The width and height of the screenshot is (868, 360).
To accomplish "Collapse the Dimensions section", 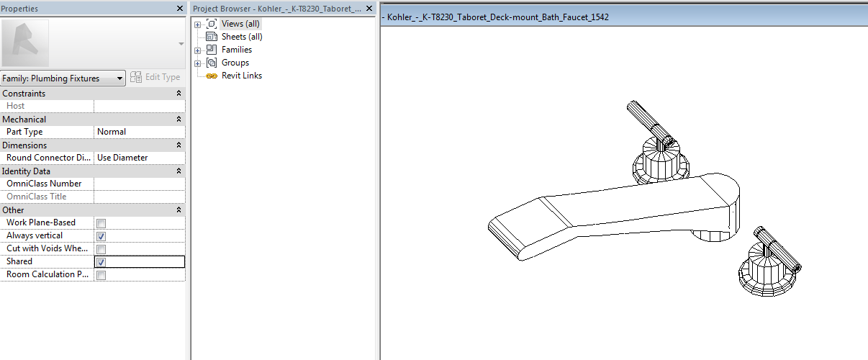I will [x=178, y=145].
